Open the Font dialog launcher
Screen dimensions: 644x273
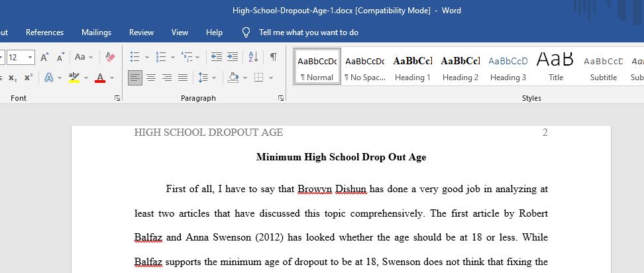(117, 98)
